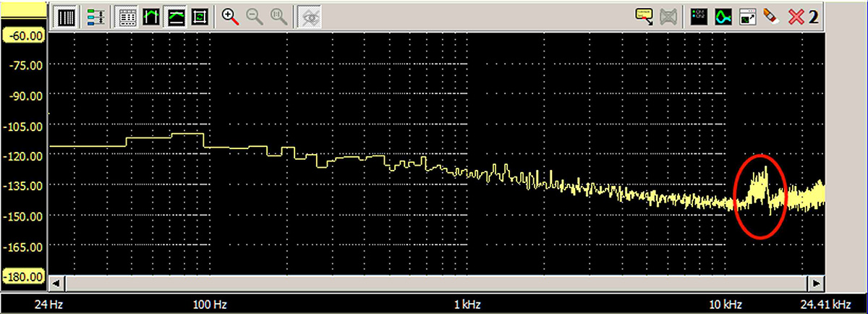
Task: Open the channel spacing options icon
Action: [x=95, y=16]
